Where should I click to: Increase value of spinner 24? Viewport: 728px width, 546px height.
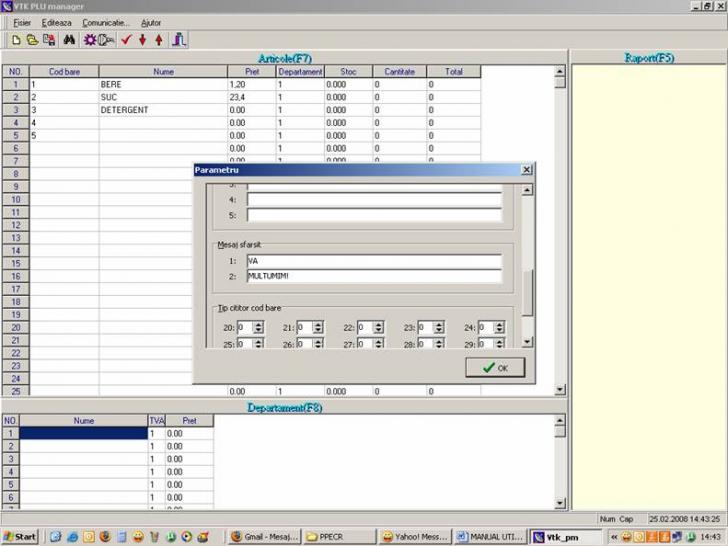[x=499, y=325]
